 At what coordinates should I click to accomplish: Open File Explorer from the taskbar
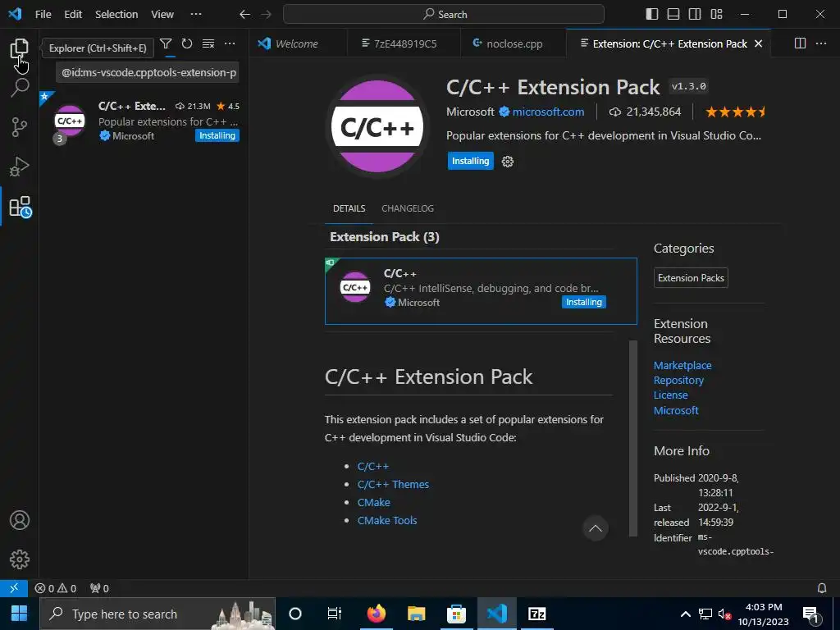click(x=416, y=614)
